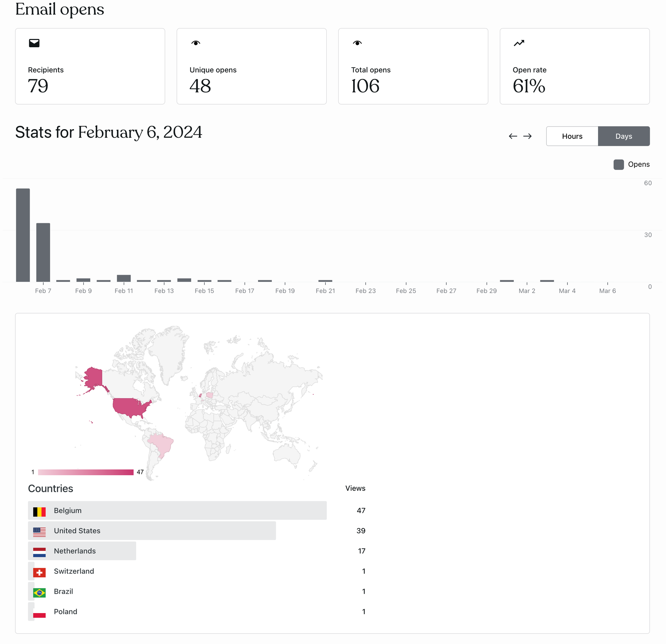Click the pink map color scale gradient
Screen dimensions: 666x644
pos(86,472)
